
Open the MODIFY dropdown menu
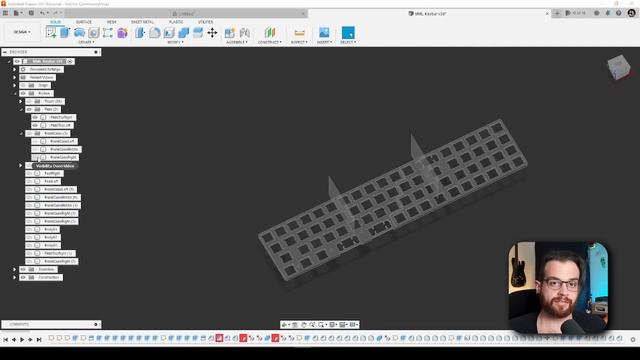pyautogui.click(x=176, y=42)
